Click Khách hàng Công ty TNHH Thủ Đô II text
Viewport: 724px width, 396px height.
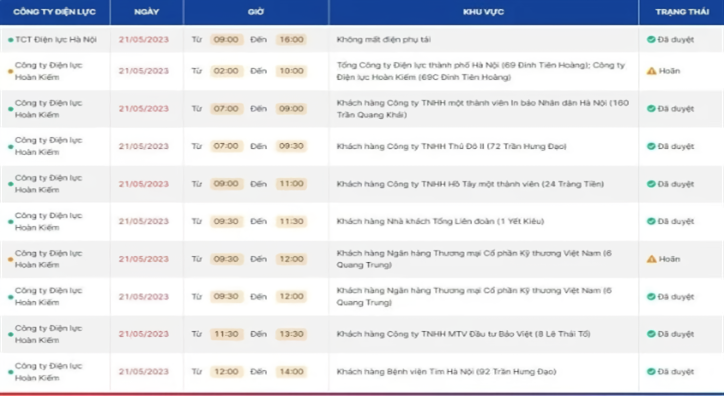(x=452, y=146)
